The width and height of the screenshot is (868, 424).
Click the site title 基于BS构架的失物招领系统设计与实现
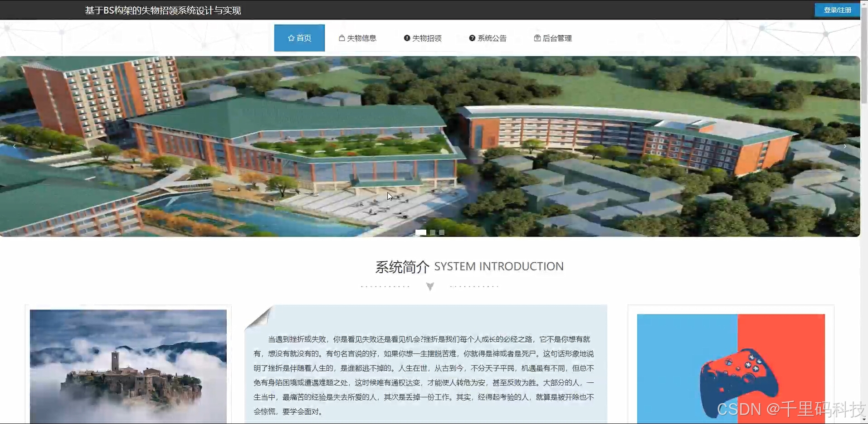[163, 10]
